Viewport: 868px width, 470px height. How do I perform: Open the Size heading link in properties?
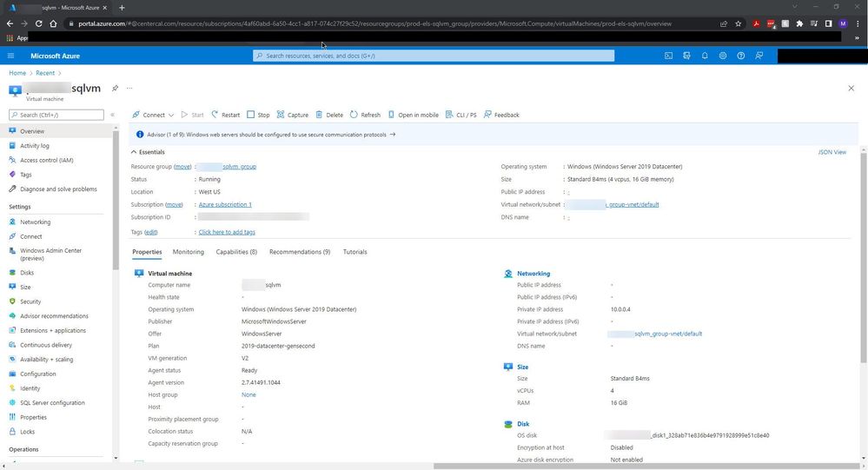pyautogui.click(x=522, y=367)
